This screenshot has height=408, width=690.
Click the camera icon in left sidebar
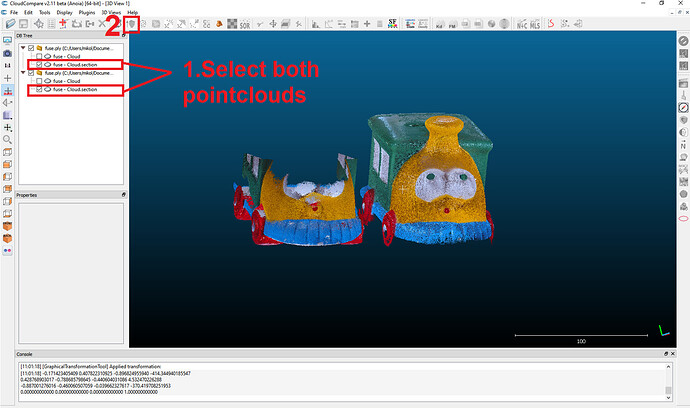8,52
